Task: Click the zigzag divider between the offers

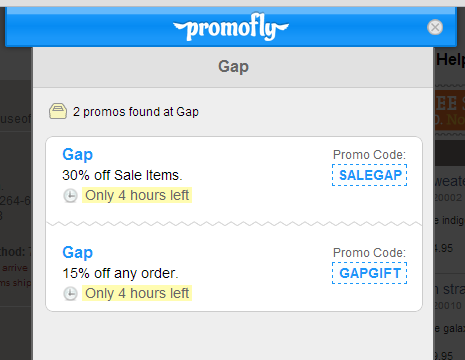Action: (x=234, y=224)
